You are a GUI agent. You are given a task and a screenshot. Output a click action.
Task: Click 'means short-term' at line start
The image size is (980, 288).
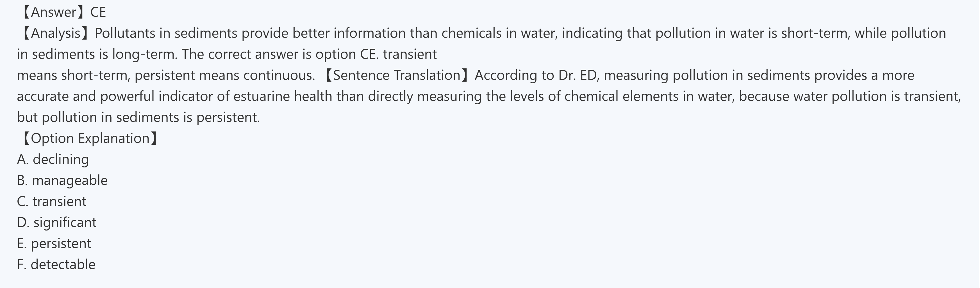[x=74, y=75]
